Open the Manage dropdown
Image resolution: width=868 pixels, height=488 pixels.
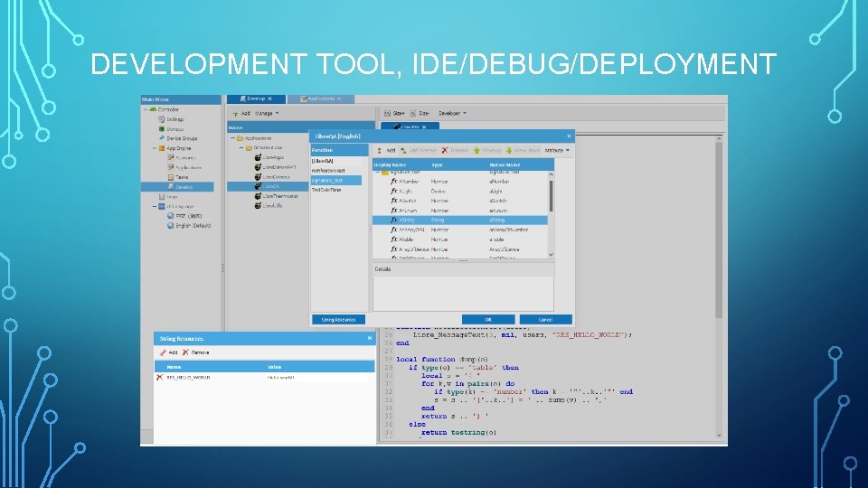pos(267,114)
